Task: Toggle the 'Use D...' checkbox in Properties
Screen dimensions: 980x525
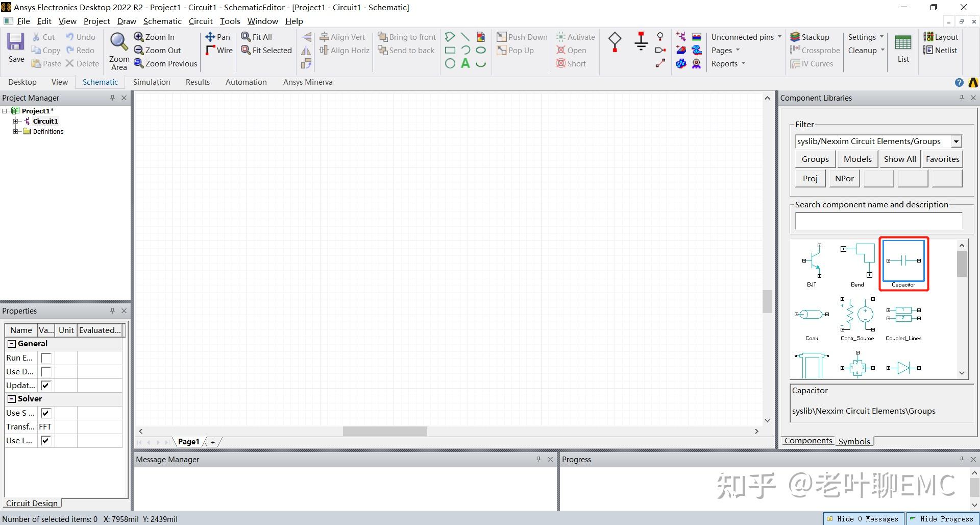Action: [x=46, y=372]
